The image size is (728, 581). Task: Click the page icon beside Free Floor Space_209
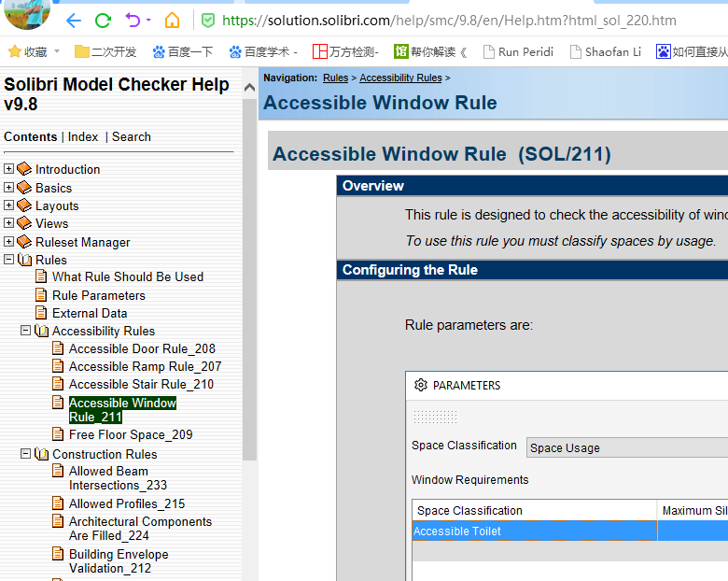pyautogui.click(x=58, y=434)
